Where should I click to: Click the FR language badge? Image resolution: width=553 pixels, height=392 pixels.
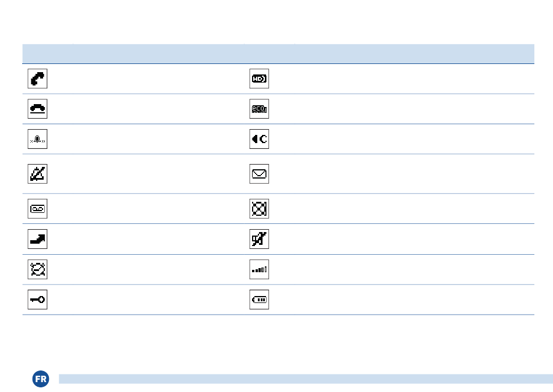41,379
